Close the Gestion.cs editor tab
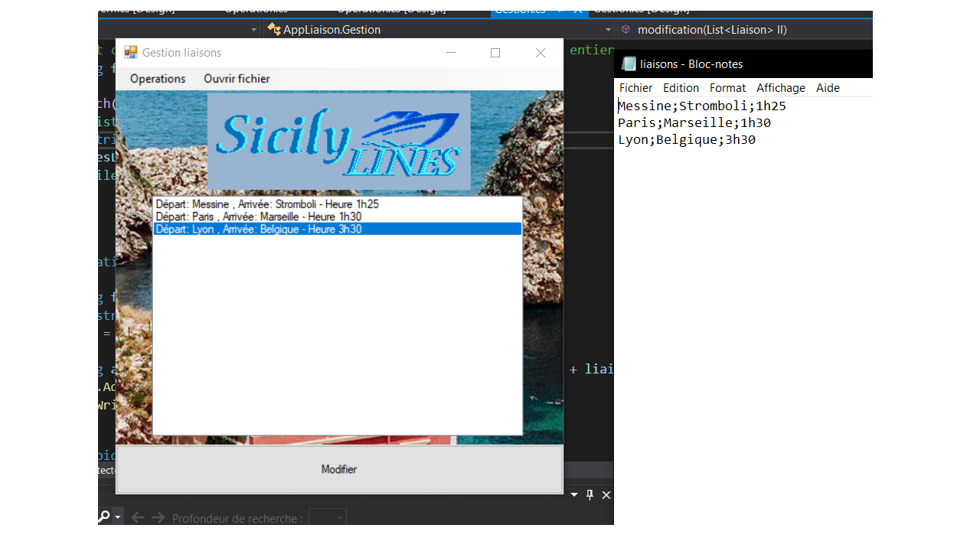 tap(577, 11)
